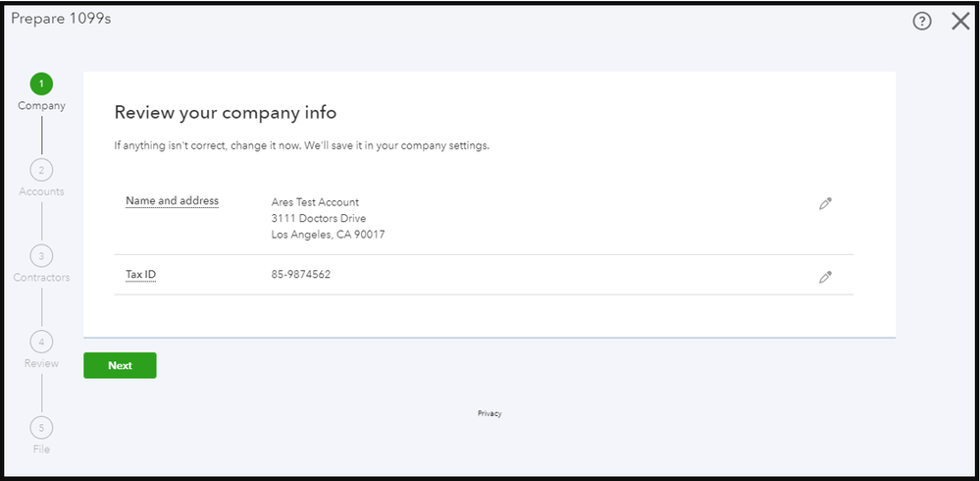The width and height of the screenshot is (980, 481).
Task: Click the Contractors step label
Action: click(x=41, y=277)
